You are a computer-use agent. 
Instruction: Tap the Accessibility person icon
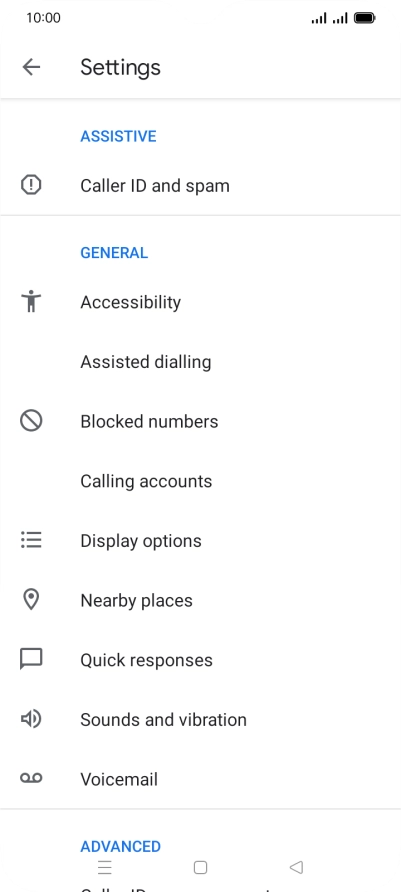31,302
